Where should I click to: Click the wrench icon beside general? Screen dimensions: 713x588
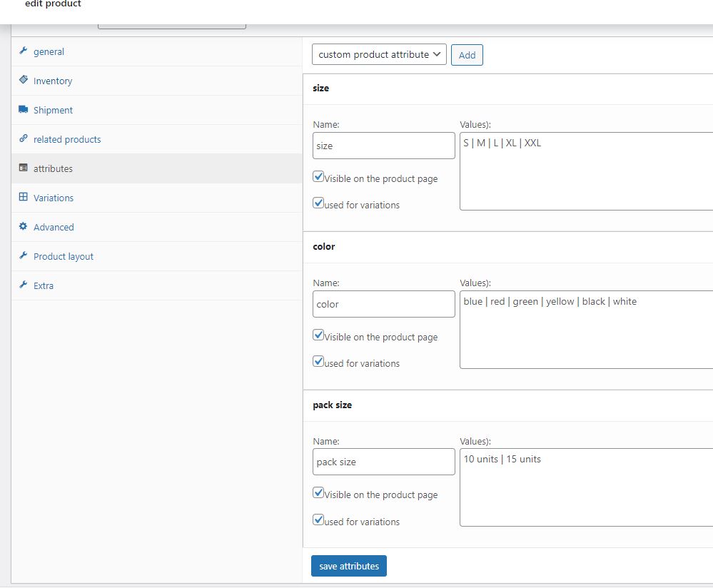click(23, 51)
